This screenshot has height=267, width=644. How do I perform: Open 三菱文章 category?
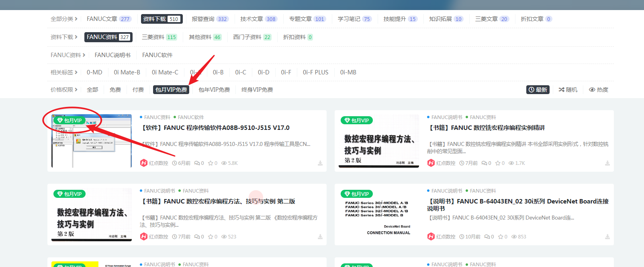(x=492, y=19)
